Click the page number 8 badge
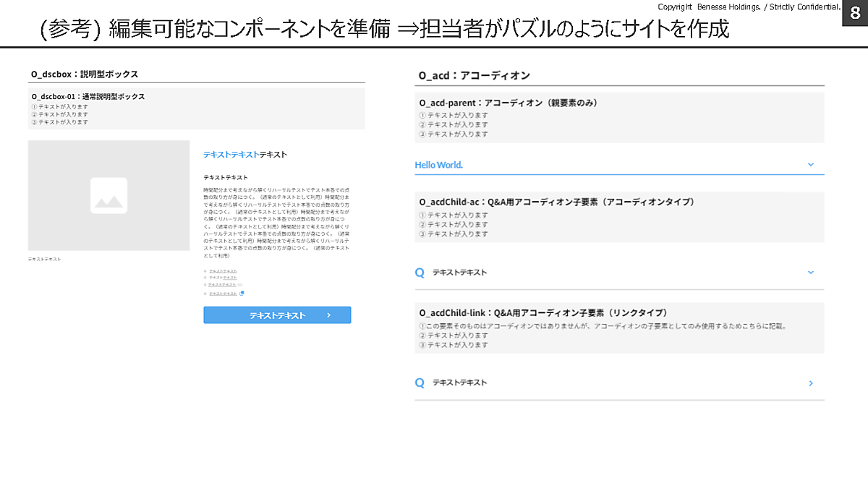Image resolution: width=868 pixels, height=488 pixels. tap(855, 12)
